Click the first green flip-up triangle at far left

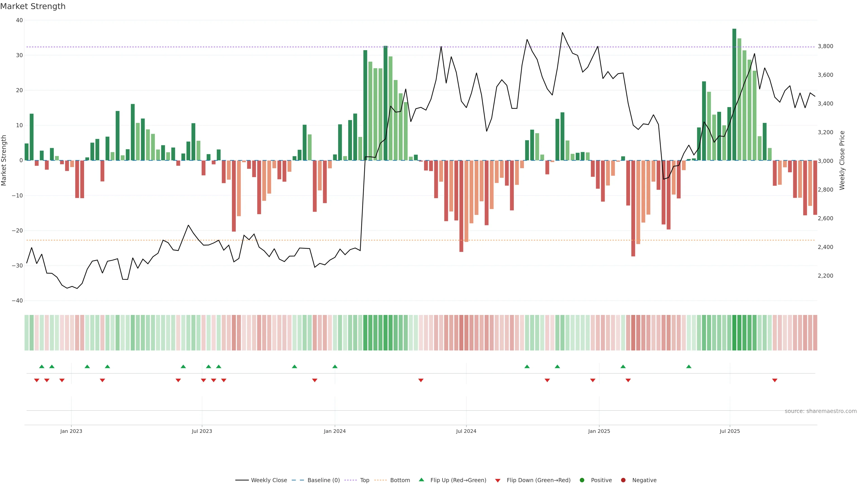click(x=42, y=366)
